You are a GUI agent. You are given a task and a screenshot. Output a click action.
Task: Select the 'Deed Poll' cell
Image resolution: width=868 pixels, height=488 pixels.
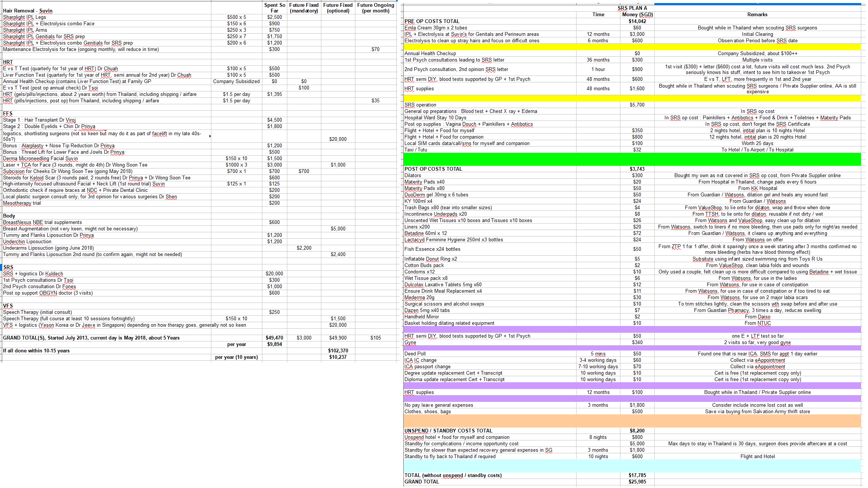point(415,354)
